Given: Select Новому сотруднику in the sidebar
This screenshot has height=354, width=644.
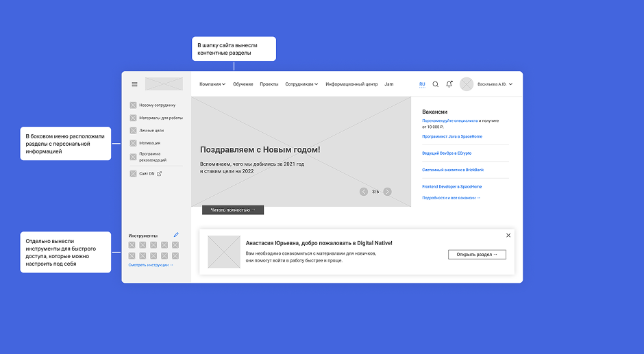Looking at the screenshot, I should (x=157, y=105).
